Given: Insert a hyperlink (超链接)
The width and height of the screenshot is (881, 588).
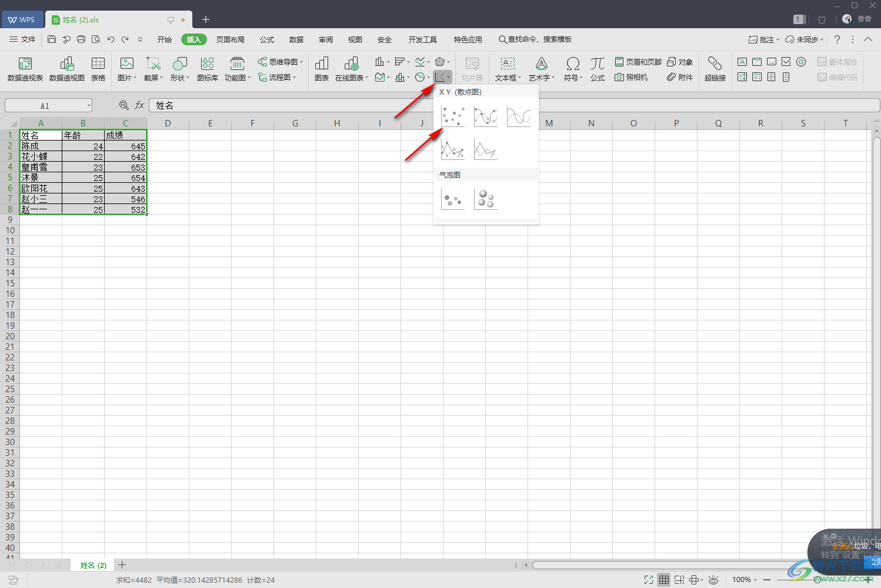Looking at the screenshot, I should click(x=715, y=69).
